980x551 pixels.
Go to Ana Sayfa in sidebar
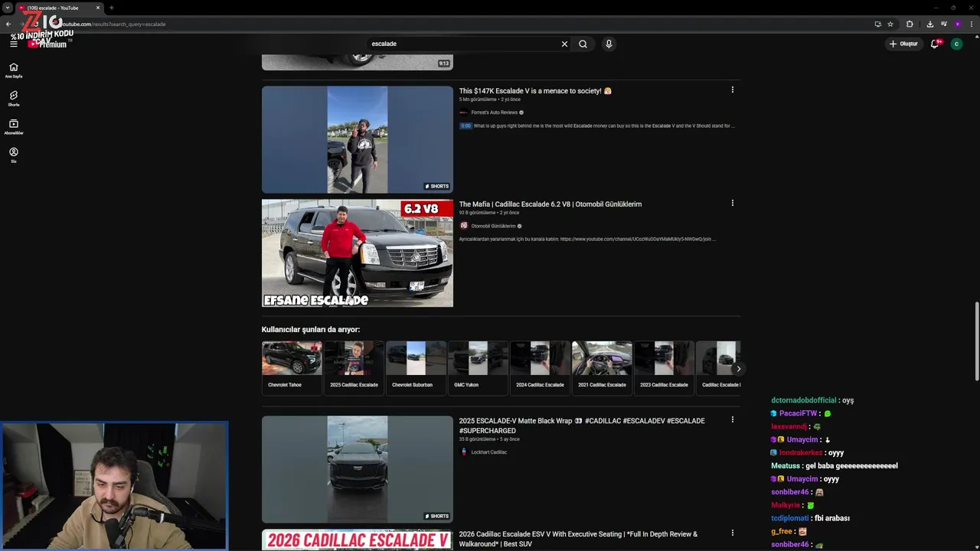[13, 70]
